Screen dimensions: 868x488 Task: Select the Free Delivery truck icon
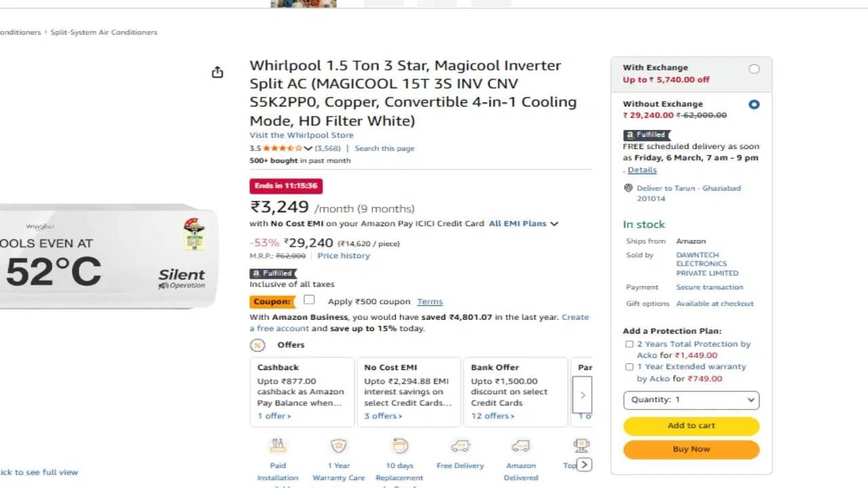tap(460, 445)
